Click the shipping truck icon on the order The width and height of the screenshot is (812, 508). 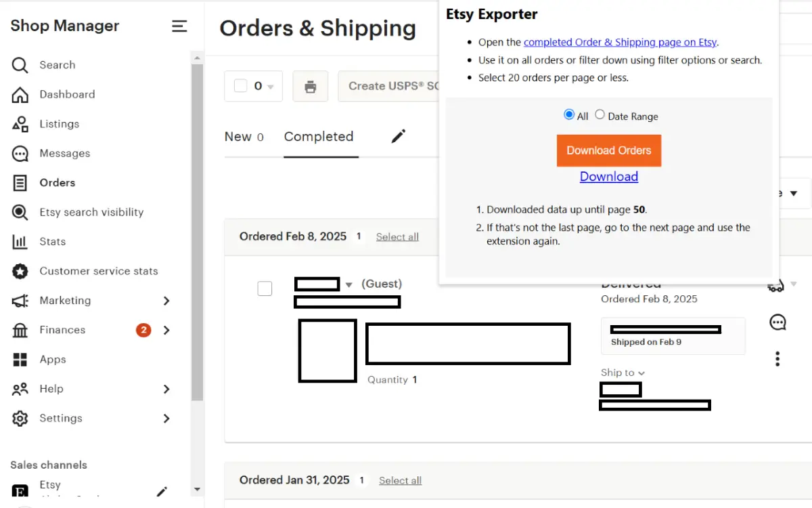[777, 285]
